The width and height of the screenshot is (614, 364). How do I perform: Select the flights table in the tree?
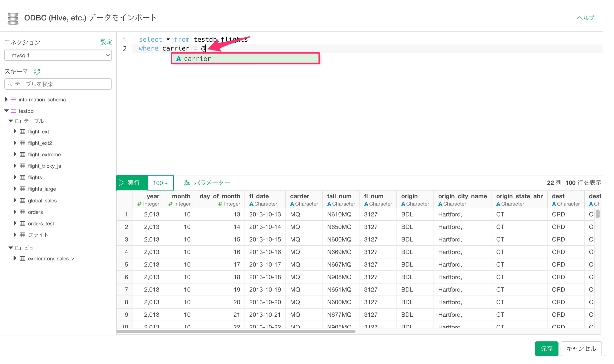(x=35, y=177)
